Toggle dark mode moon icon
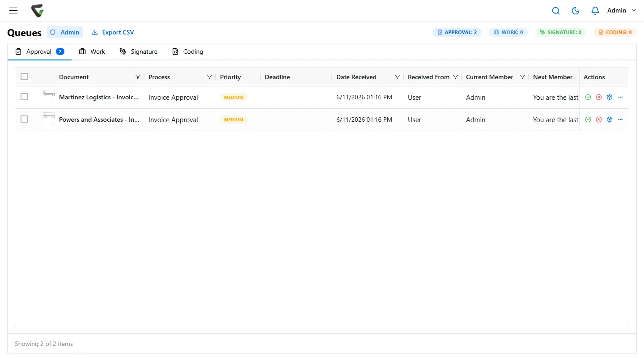The width and height of the screenshot is (644, 358). 576,11
